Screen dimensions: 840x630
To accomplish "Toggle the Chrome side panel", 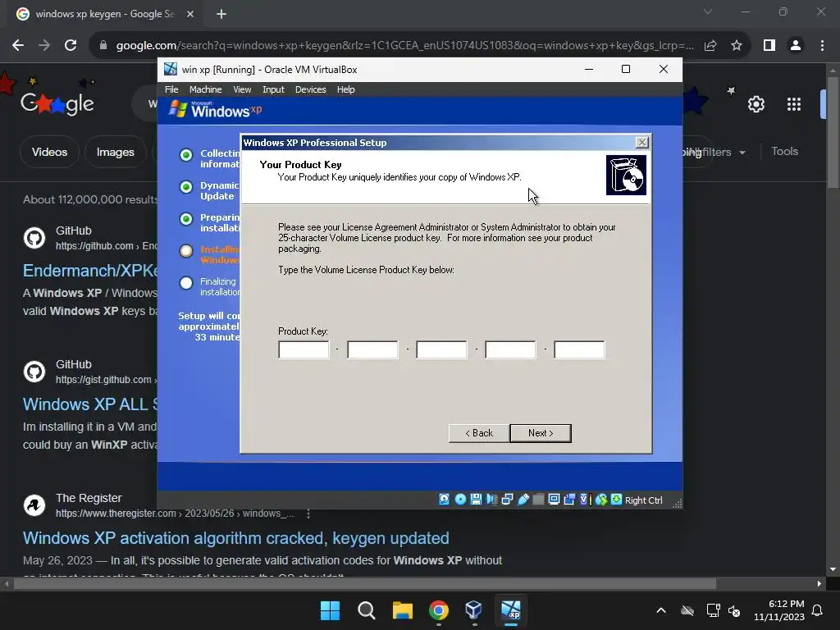I will 769,46.
